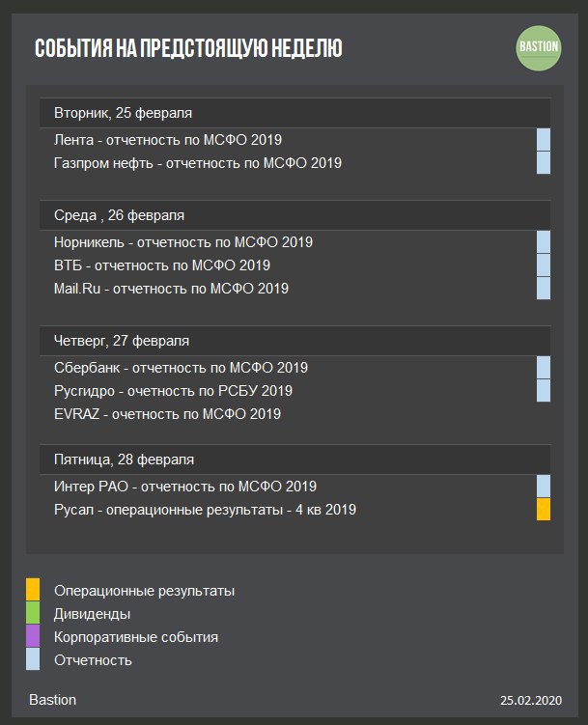Click the Русгидро РСБУ 2019 event
This screenshot has width=588, height=725.
click(174, 391)
